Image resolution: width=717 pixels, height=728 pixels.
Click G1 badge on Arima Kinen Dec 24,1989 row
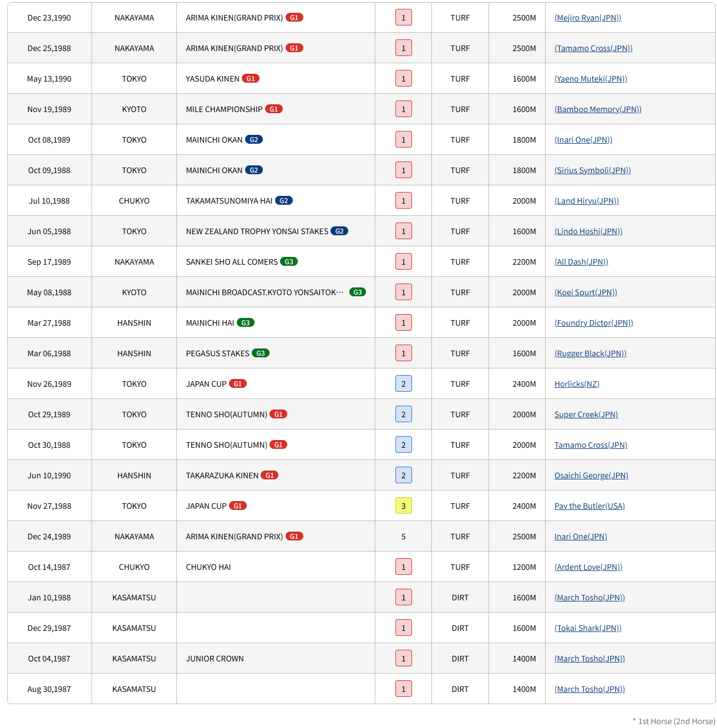point(294,537)
